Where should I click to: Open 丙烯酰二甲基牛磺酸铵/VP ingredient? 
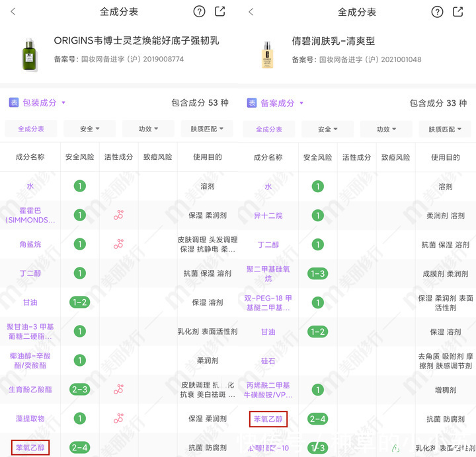(268, 390)
